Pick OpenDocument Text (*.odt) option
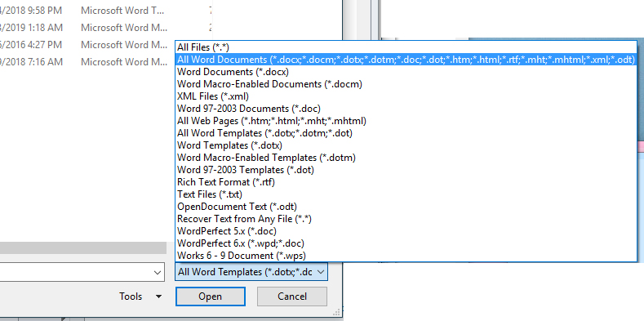Image resolution: width=644 pixels, height=321 pixels. (x=406, y=207)
